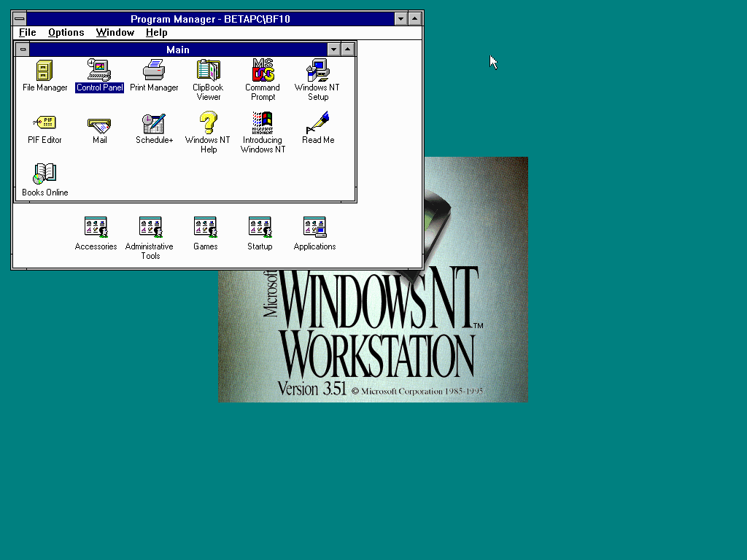Select the Schedule+ icon
The height and width of the screenshot is (560, 747).
point(154,123)
